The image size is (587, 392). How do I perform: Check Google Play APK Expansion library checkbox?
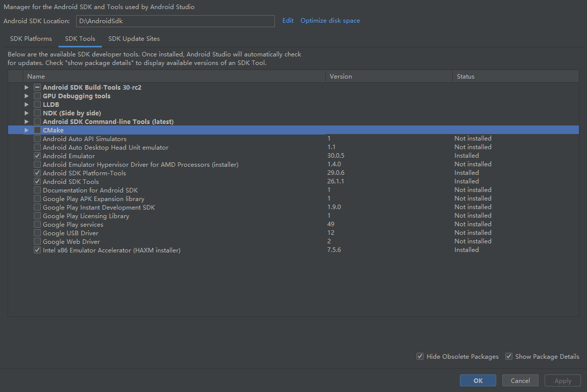tap(37, 199)
